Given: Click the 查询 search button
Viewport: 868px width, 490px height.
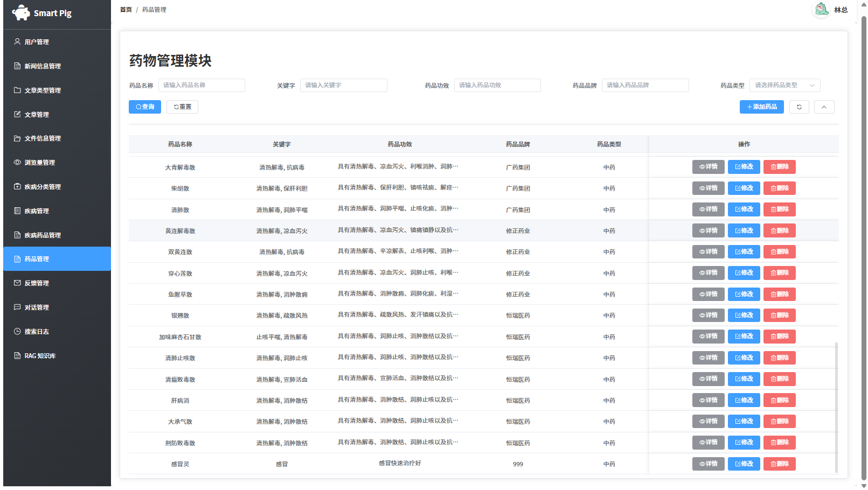Looking at the screenshot, I should 145,107.
